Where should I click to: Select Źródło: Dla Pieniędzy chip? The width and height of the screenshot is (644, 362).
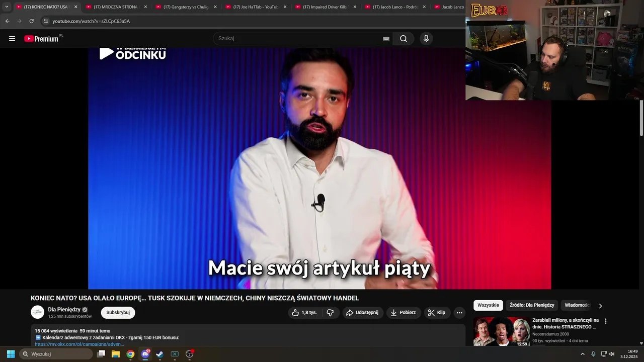click(532, 305)
